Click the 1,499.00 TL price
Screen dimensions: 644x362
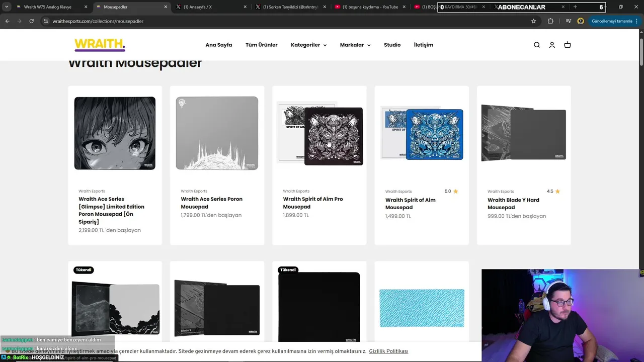(x=398, y=216)
